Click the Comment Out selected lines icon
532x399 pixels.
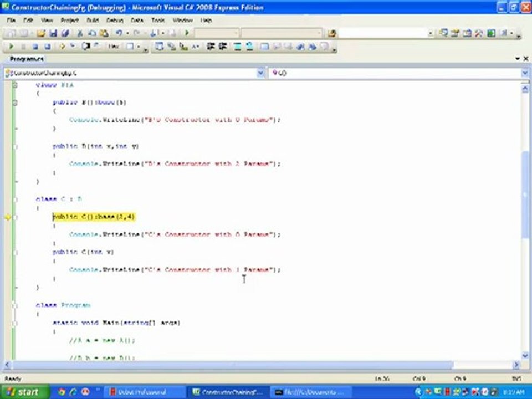pyautogui.click(x=238, y=47)
